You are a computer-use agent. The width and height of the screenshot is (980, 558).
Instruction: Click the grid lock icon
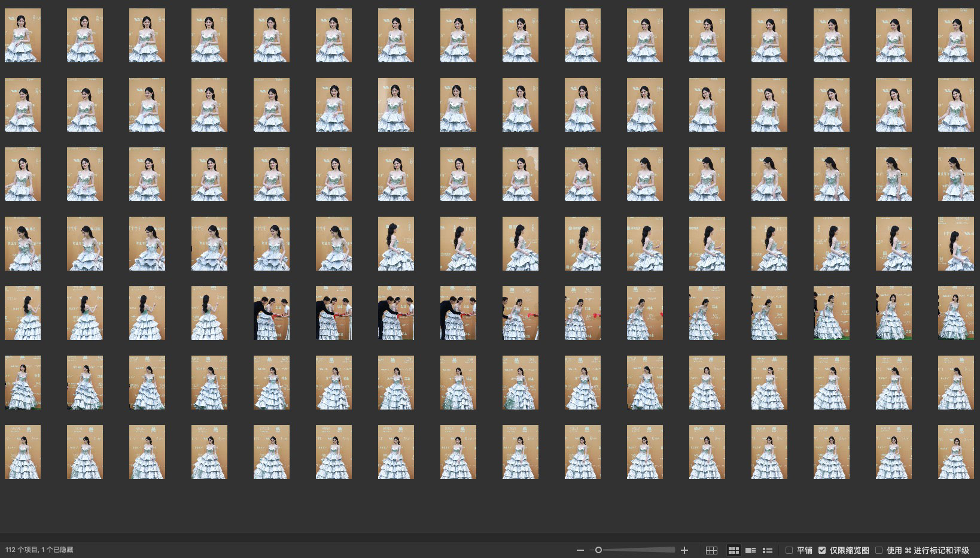click(x=711, y=550)
